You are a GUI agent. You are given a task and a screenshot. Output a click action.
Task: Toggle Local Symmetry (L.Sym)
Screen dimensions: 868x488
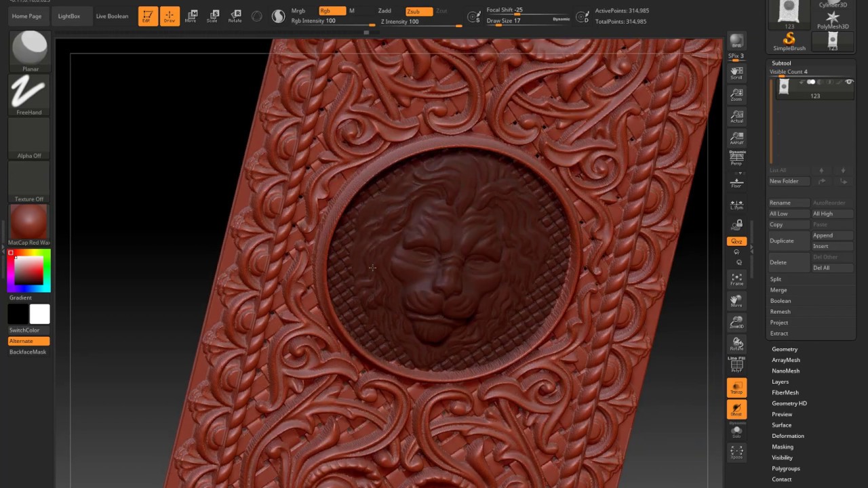736,204
